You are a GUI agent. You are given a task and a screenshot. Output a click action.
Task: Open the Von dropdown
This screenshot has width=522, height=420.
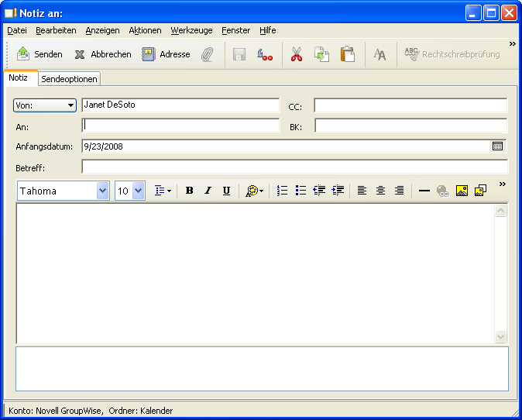tap(45, 105)
